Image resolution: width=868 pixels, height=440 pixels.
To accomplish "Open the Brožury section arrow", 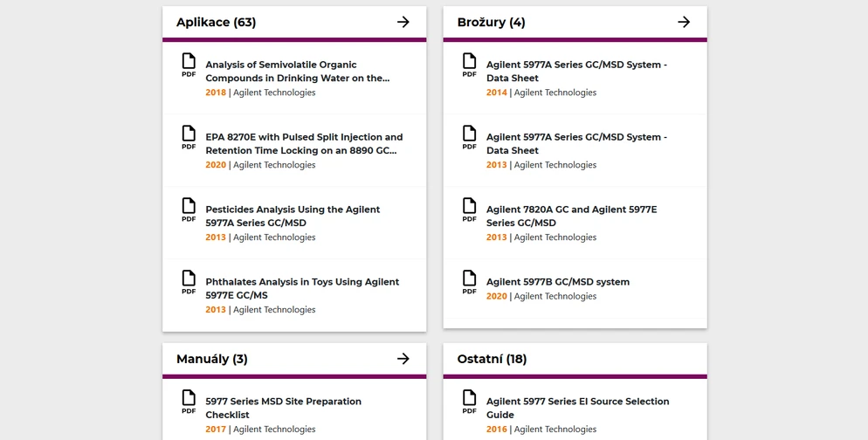I will (684, 22).
